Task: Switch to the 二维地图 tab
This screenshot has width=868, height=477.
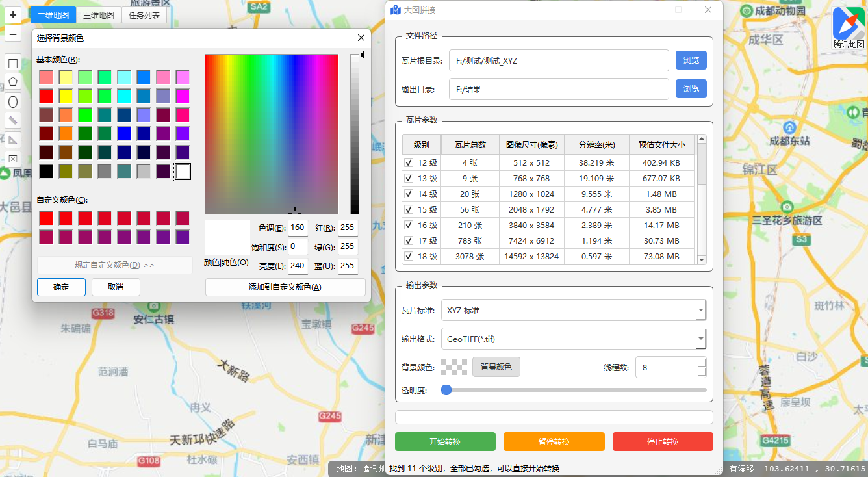Action: (x=53, y=15)
